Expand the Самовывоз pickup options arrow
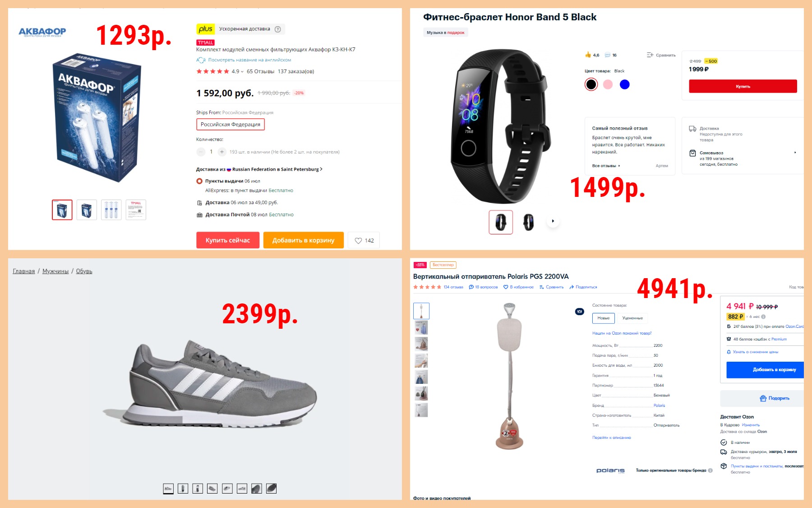Viewport: 812px width, 508px height. [x=795, y=153]
